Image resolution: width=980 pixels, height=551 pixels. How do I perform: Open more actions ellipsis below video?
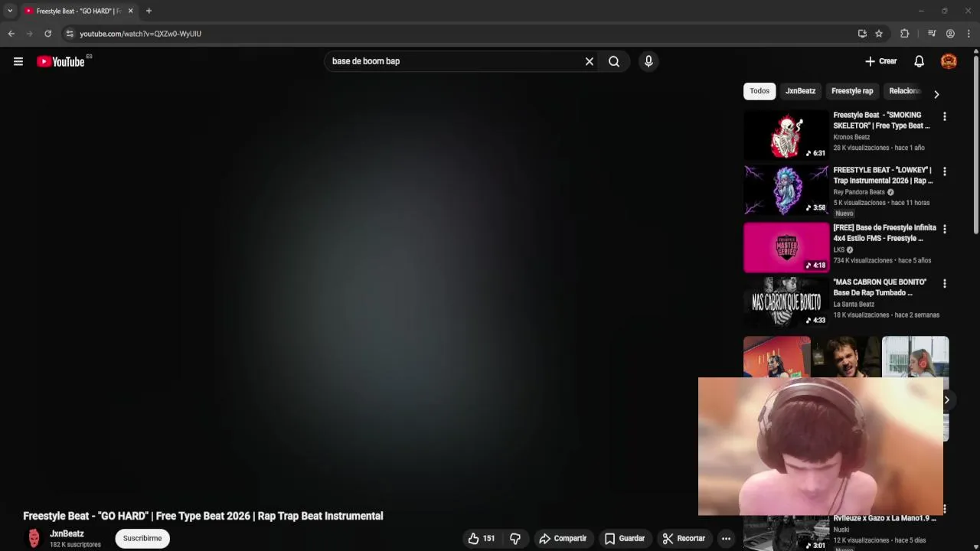pyautogui.click(x=726, y=539)
